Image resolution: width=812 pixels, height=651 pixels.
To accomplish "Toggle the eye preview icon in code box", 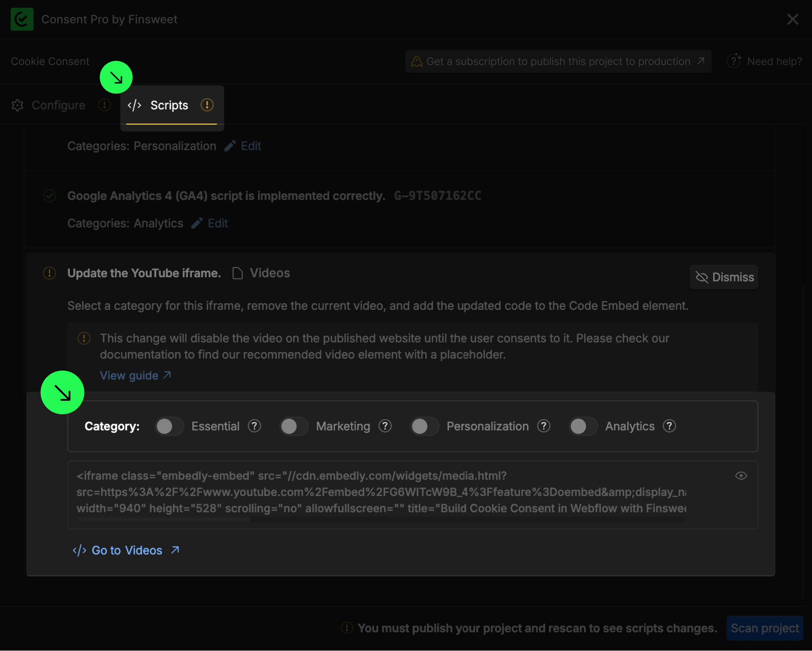I will (741, 475).
